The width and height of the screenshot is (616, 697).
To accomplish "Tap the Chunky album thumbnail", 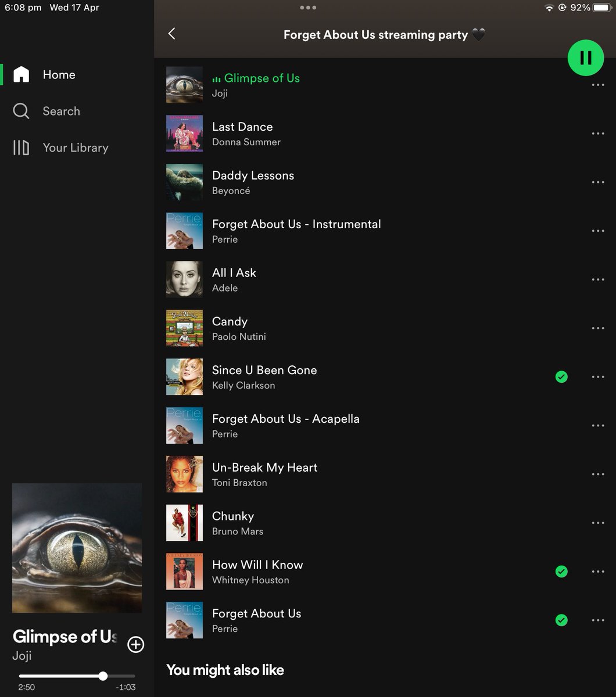I will click(x=184, y=523).
